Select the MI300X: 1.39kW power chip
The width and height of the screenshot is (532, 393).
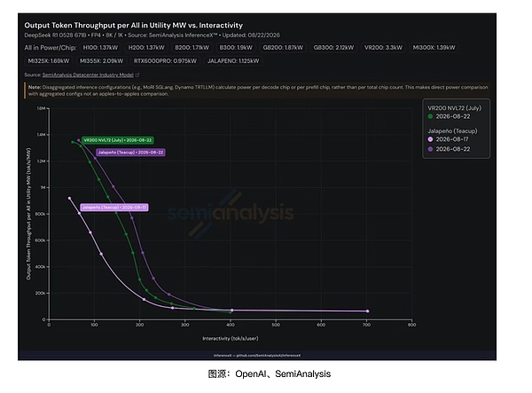pyautogui.click(x=434, y=48)
